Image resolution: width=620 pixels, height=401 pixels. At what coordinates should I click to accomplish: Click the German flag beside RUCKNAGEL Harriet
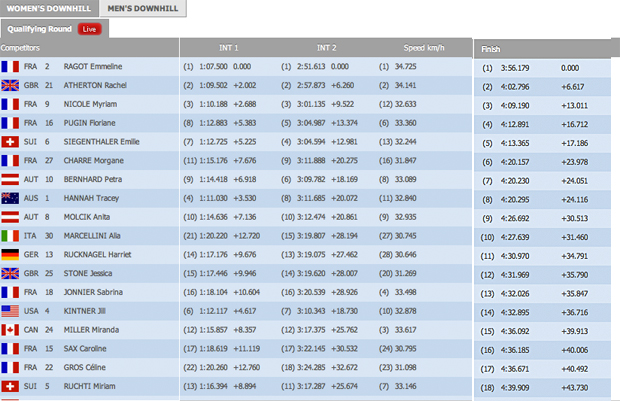tap(10, 254)
